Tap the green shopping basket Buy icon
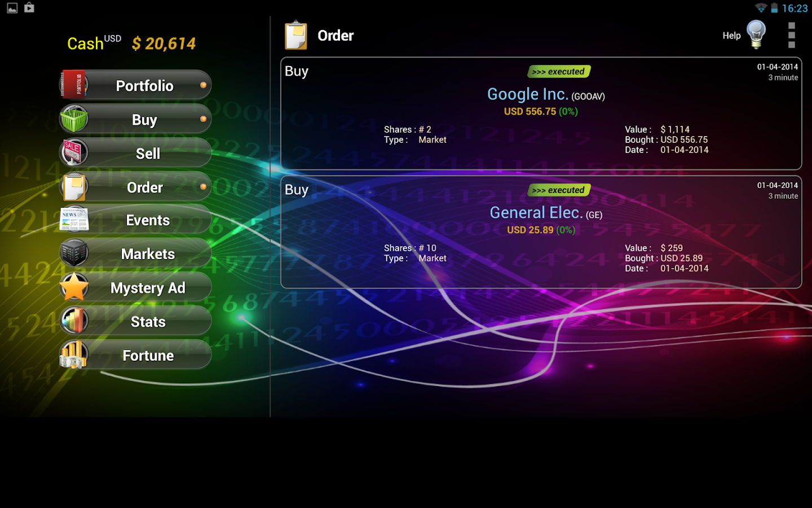812x508 pixels. click(74, 119)
